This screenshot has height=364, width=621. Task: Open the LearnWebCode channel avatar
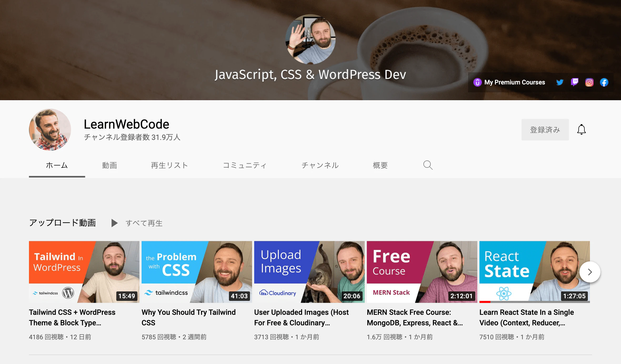pos(50,129)
